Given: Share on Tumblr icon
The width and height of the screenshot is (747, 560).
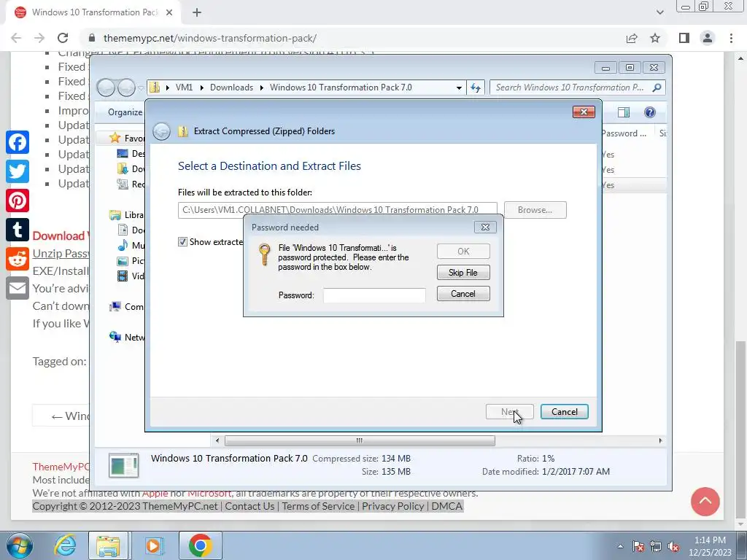Looking at the screenshot, I should [18, 230].
